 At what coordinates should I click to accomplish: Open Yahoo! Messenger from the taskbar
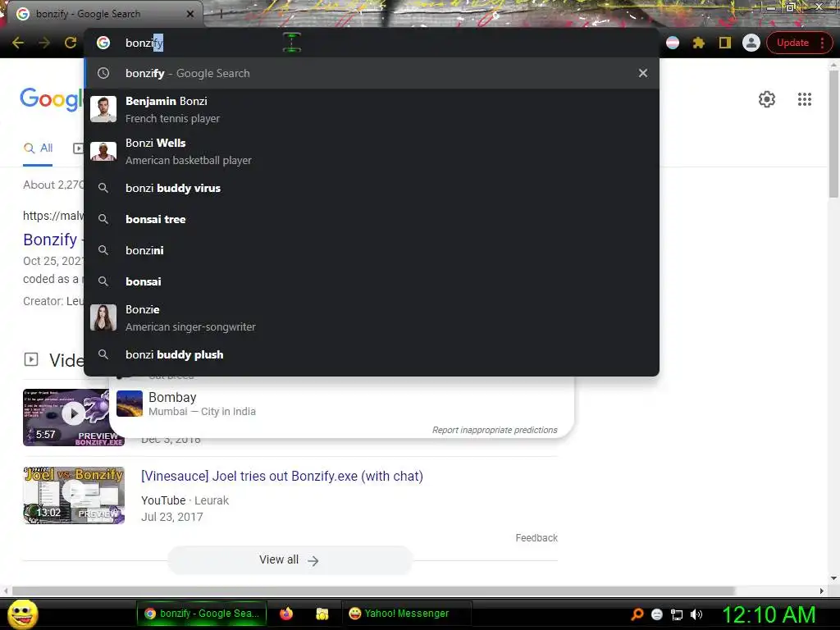click(406, 614)
